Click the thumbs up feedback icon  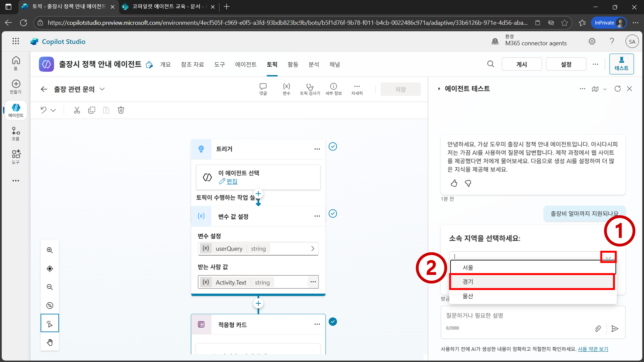(454, 183)
